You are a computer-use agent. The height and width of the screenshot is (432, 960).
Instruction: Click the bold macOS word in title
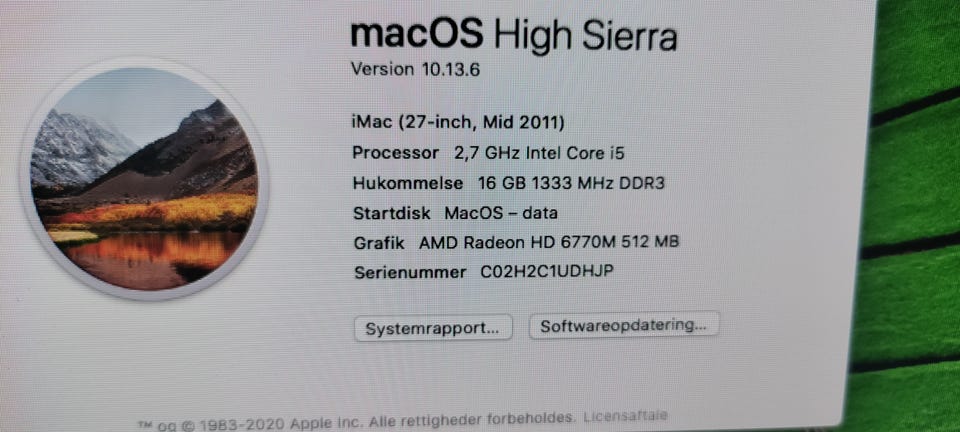coord(416,34)
